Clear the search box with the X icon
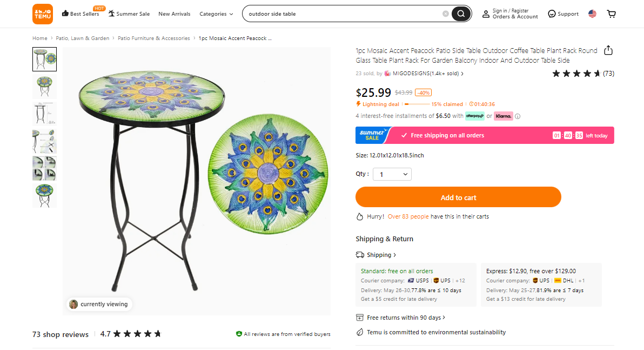Screen dimensions: 644x350 (x=445, y=14)
